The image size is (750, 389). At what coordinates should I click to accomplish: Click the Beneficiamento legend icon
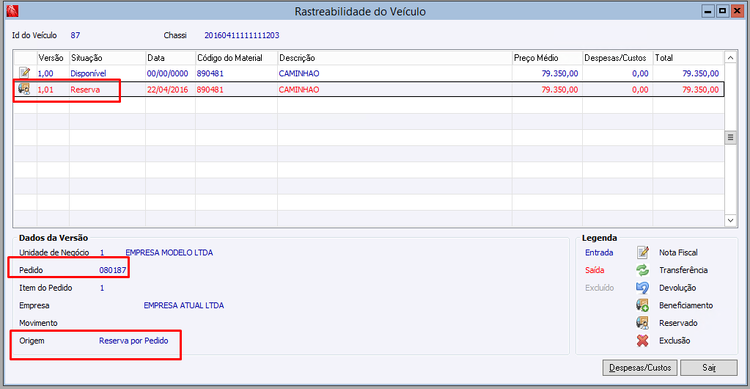pyautogui.click(x=642, y=305)
